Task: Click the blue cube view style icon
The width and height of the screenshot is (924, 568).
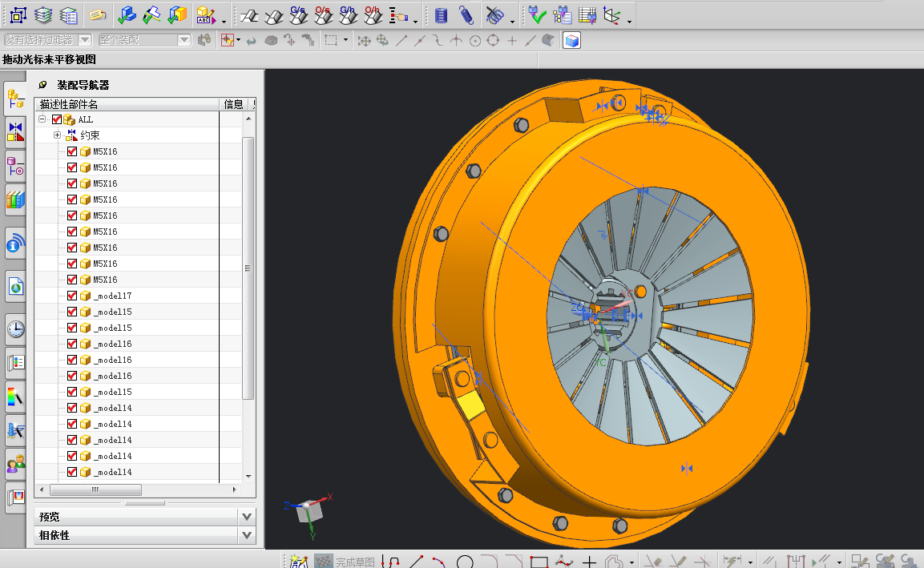Action: pos(571,40)
